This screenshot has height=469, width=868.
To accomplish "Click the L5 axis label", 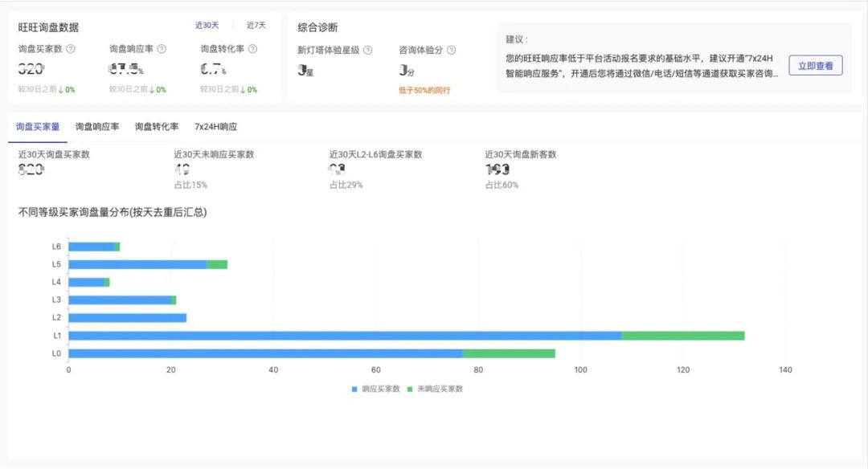I will pos(56,264).
